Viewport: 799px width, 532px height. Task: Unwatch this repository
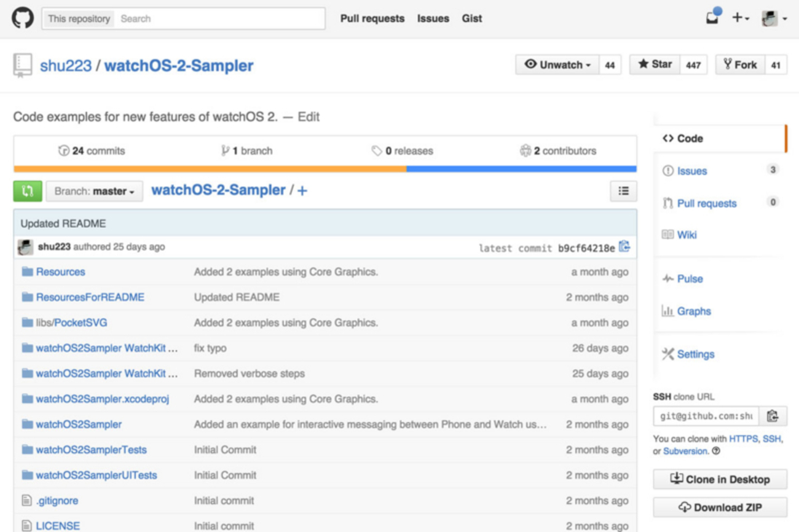click(557, 65)
